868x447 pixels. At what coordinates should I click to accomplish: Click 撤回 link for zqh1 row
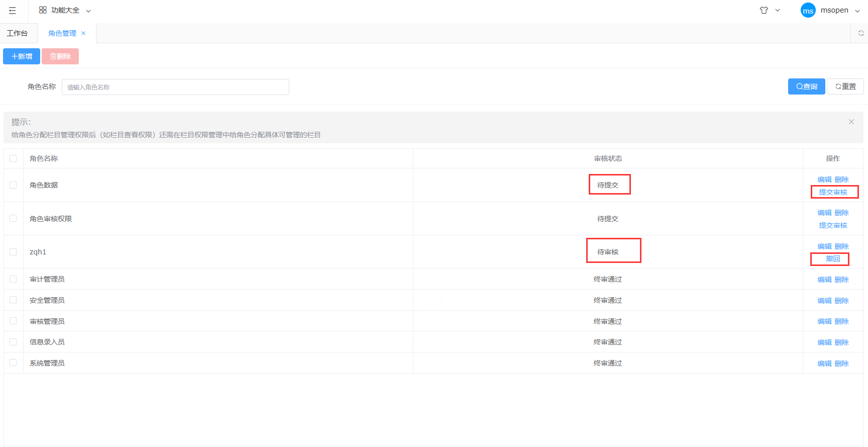tap(832, 259)
